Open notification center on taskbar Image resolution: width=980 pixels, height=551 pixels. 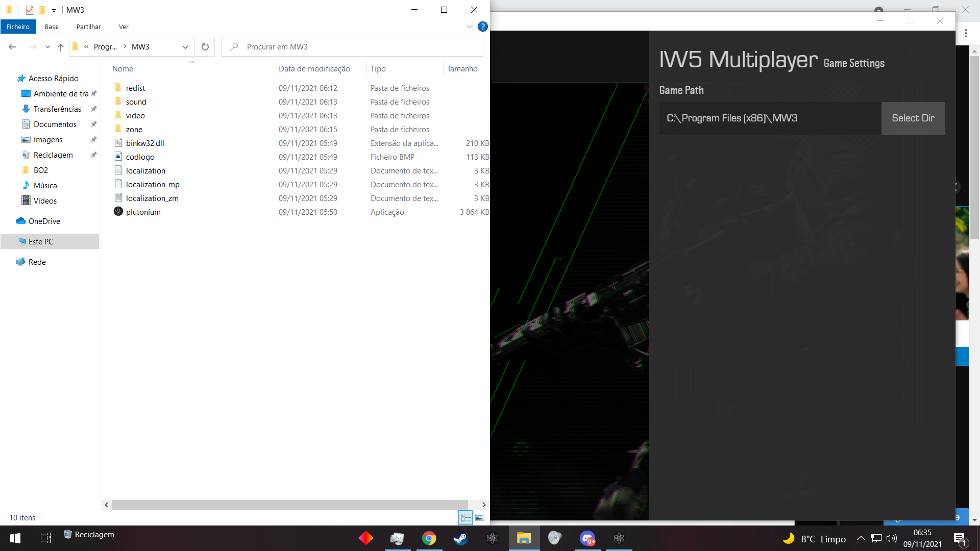pyautogui.click(x=960, y=538)
